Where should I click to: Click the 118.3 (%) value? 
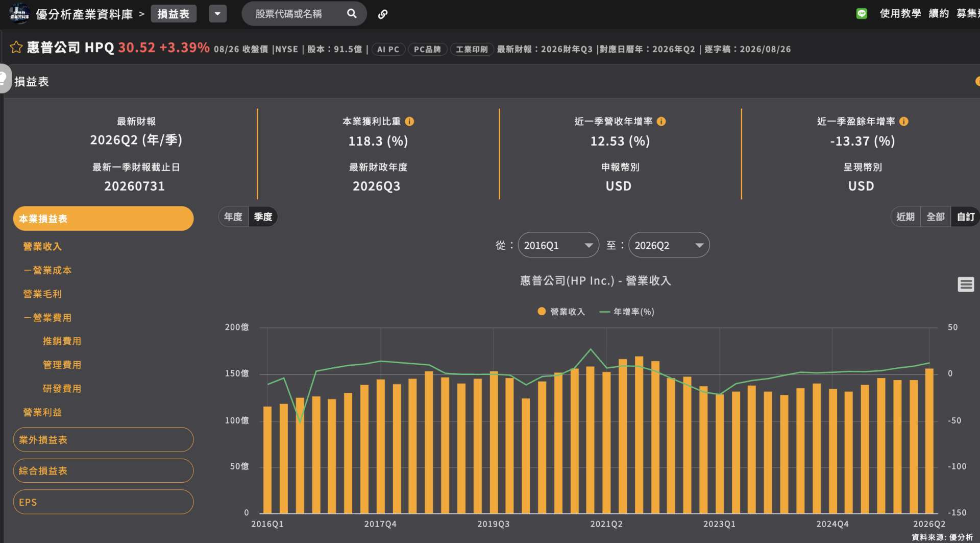378,141
